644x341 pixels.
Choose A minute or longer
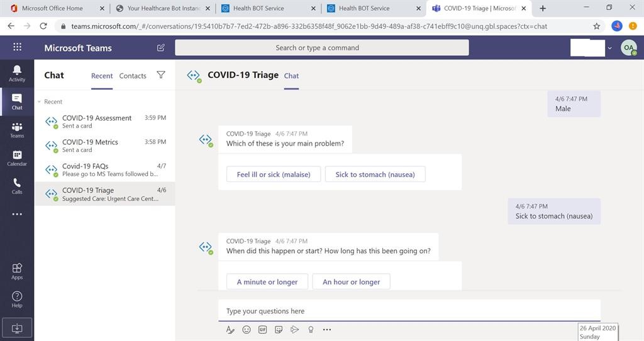coord(267,282)
